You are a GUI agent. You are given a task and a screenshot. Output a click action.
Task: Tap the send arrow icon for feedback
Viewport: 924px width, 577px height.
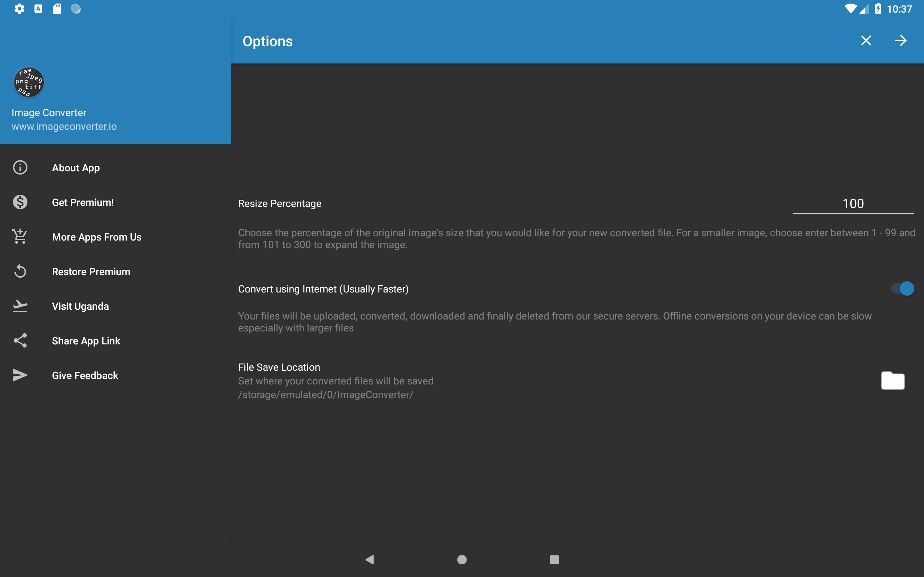[x=20, y=375]
